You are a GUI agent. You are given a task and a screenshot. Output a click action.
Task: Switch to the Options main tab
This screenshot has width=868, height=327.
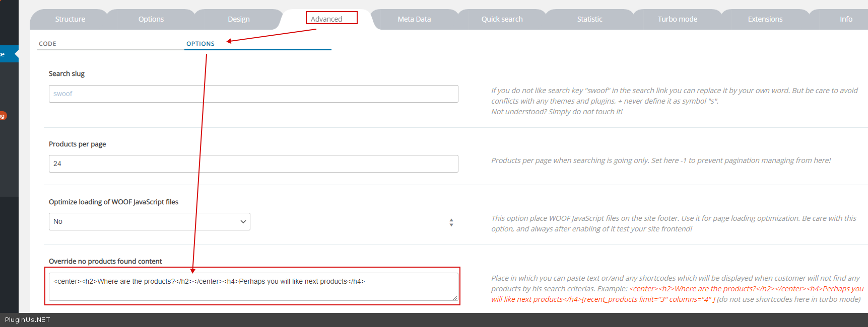[x=151, y=19]
